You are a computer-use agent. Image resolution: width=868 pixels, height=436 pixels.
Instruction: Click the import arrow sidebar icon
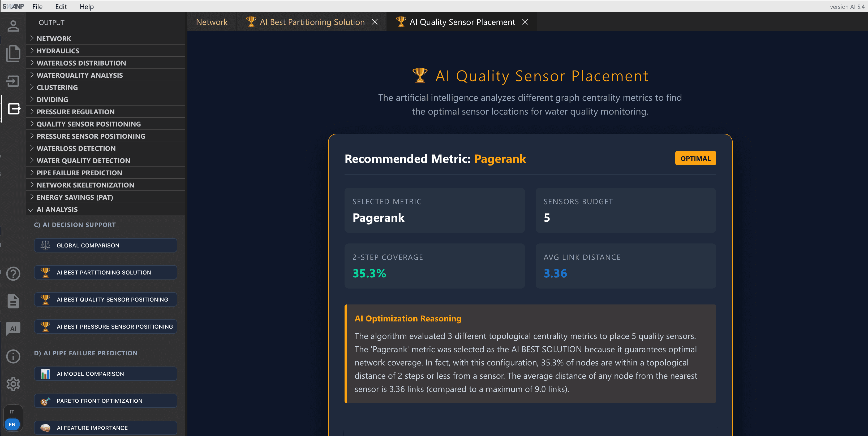pyautogui.click(x=13, y=81)
